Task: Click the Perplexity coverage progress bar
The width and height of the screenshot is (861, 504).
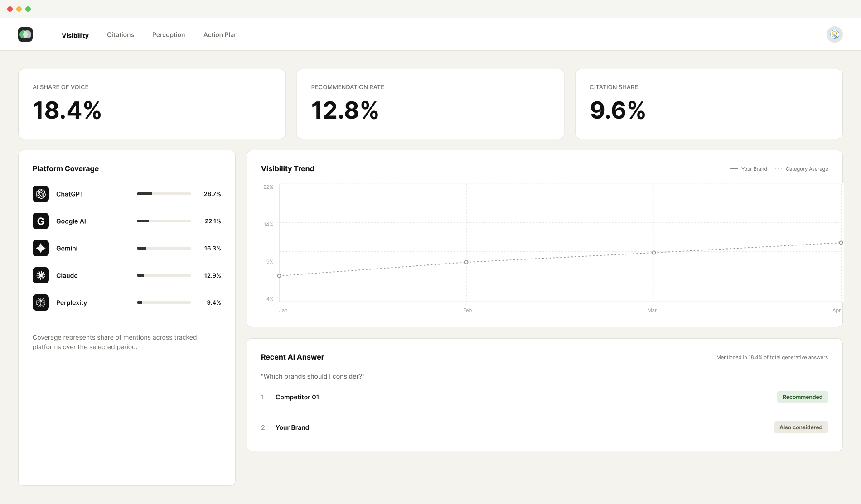Action: point(164,302)
